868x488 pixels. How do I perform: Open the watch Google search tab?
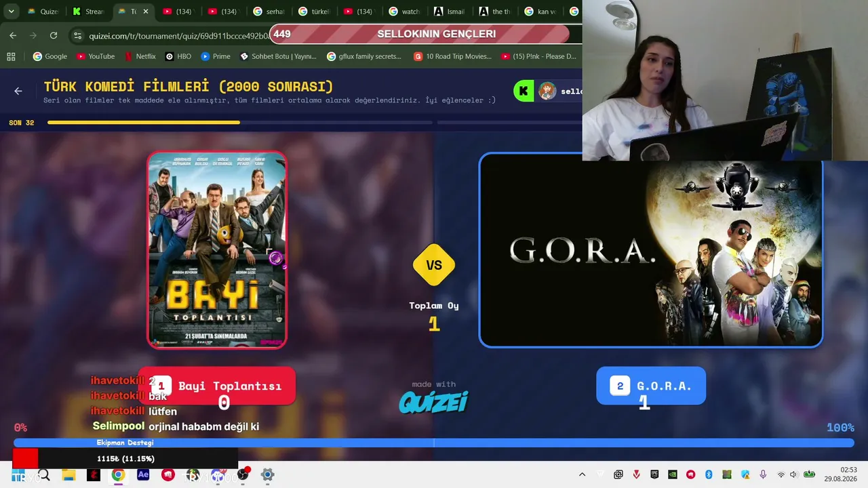404,12
